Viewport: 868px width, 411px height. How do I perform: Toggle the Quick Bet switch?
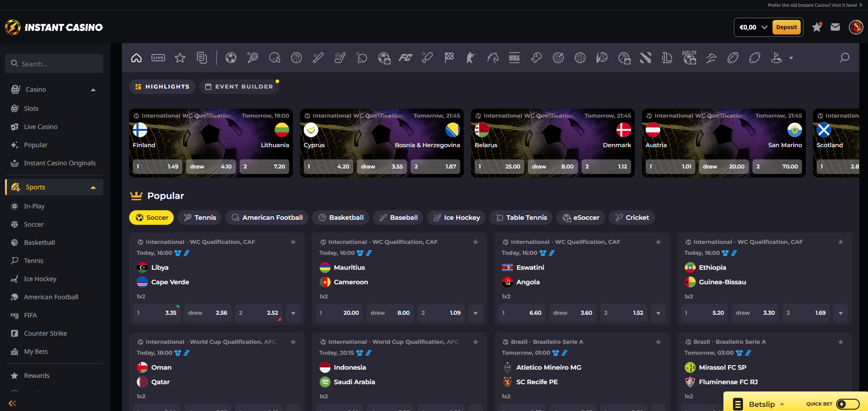click(848, 404)
